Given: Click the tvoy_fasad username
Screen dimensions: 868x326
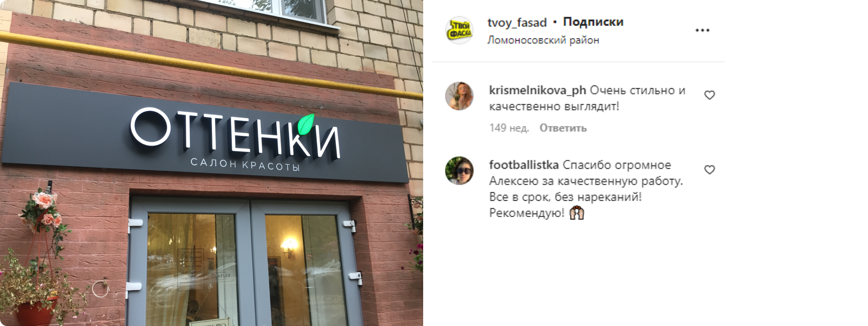Looking at the screenshot, I should click(x=517, y=22).
